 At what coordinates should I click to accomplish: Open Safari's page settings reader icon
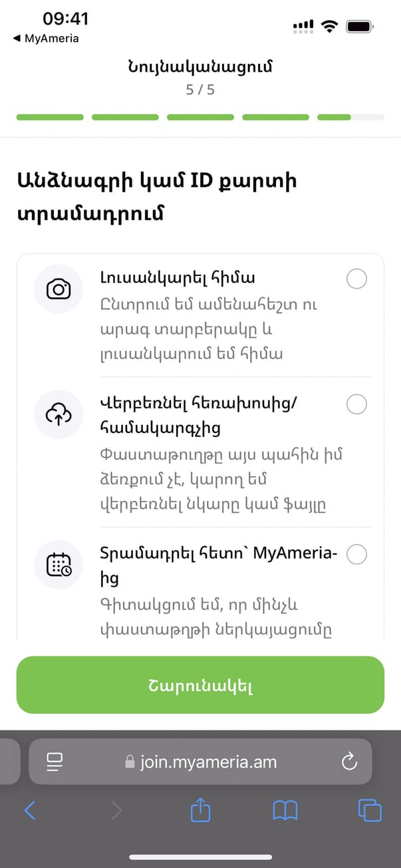tap(54, 762)
